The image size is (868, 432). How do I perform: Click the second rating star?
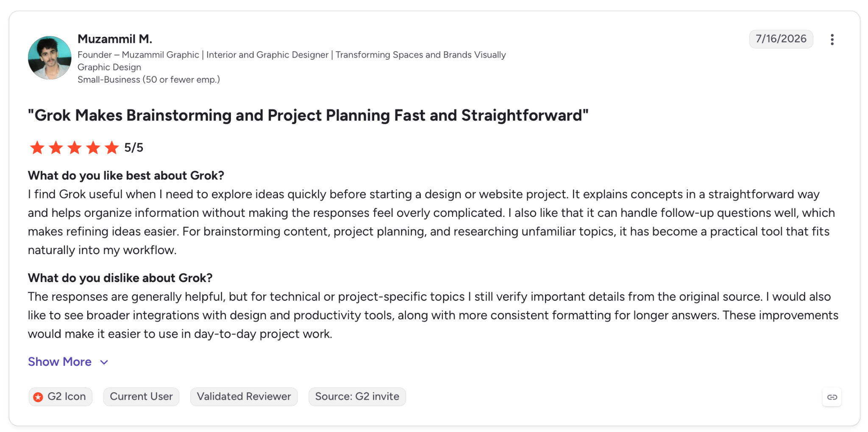pyautogui.click(x=56, y=148)
